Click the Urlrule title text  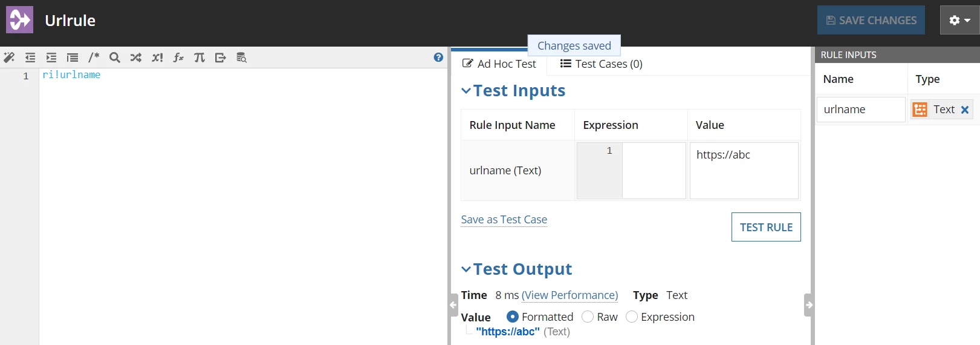click(70, 21)
